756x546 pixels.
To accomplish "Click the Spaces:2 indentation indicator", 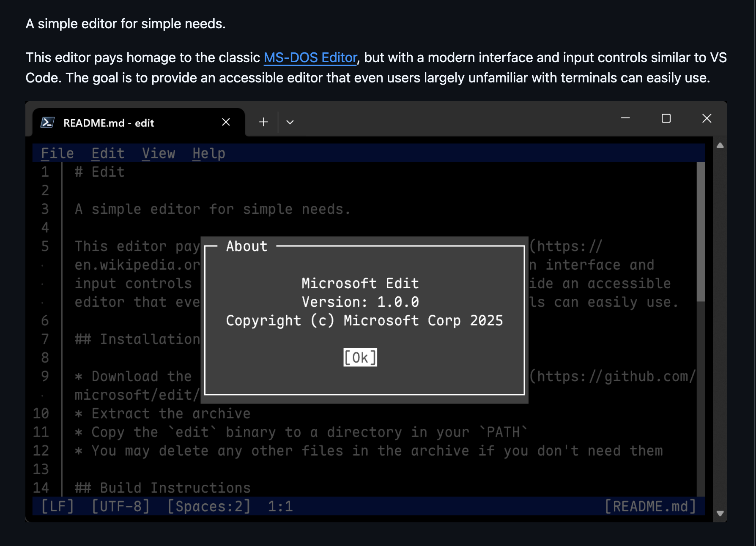I will pyautogui.click(x=208, y=506).
